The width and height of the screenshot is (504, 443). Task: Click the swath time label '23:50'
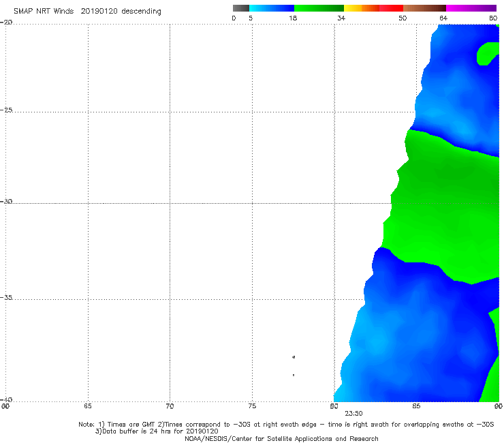click(353, 414)
